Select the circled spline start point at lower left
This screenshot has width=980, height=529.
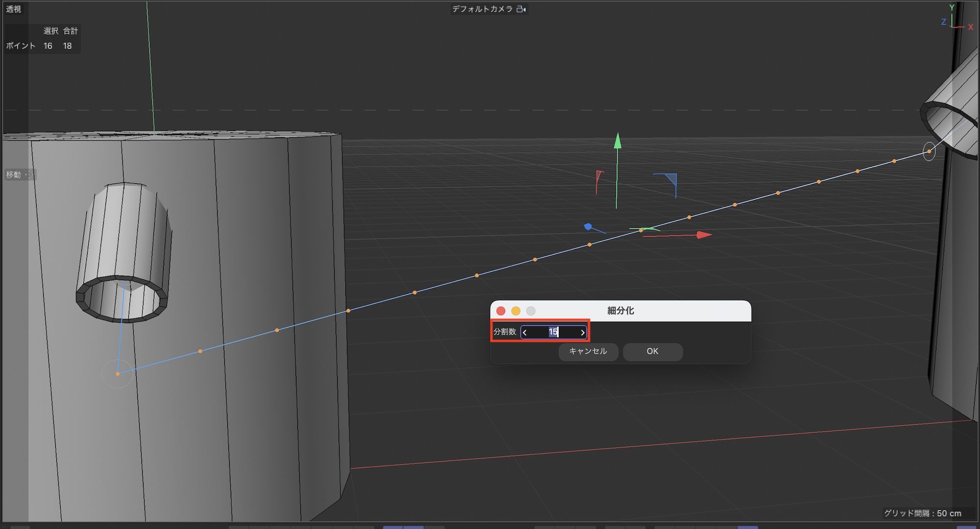pos(118,374)
